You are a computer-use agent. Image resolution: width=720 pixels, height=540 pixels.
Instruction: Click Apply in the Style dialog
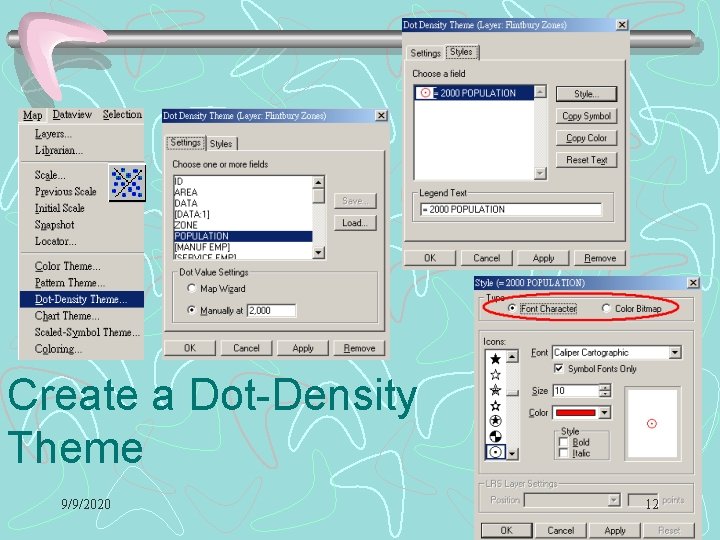615,530
